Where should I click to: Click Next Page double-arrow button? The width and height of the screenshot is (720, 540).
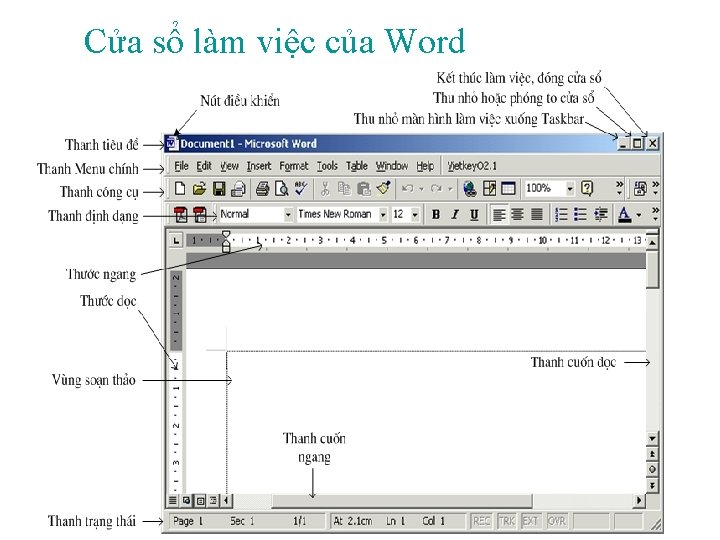(x=652, y=485)
